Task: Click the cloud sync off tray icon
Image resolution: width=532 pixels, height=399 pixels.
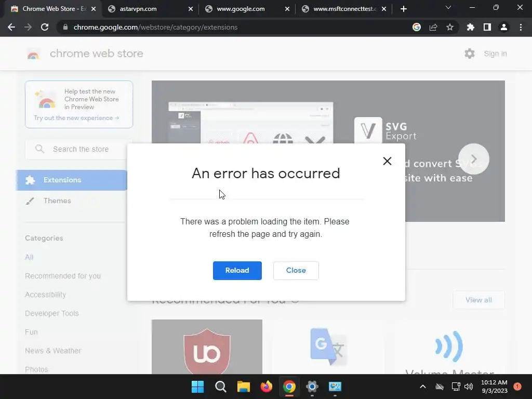Action: click(440, 387)
